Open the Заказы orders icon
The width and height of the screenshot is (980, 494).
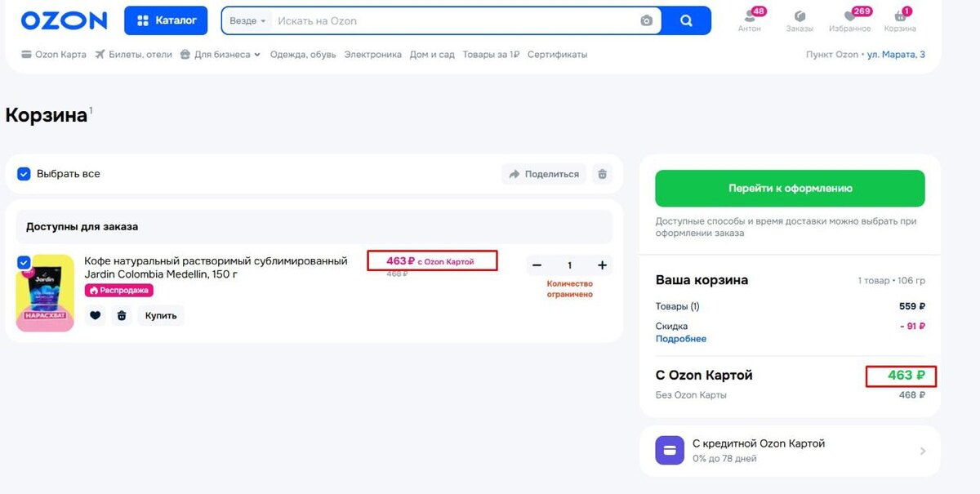click(x=800, y=20)
